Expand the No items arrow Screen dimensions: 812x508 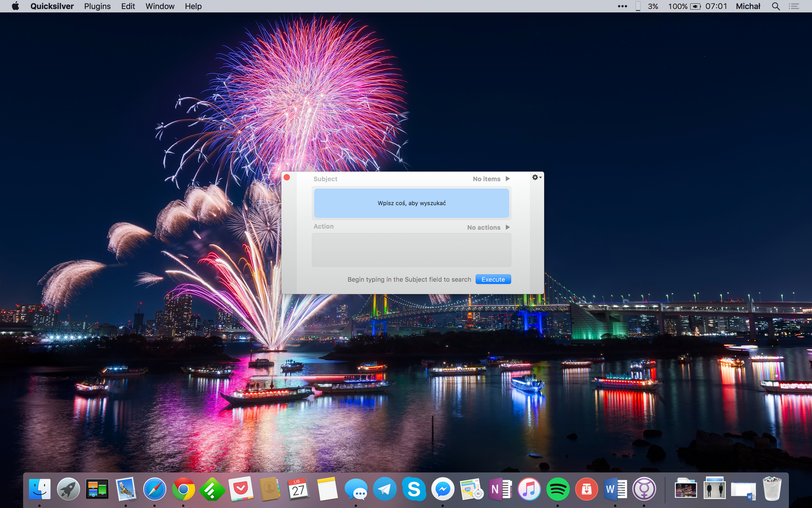tap(507, 179)
